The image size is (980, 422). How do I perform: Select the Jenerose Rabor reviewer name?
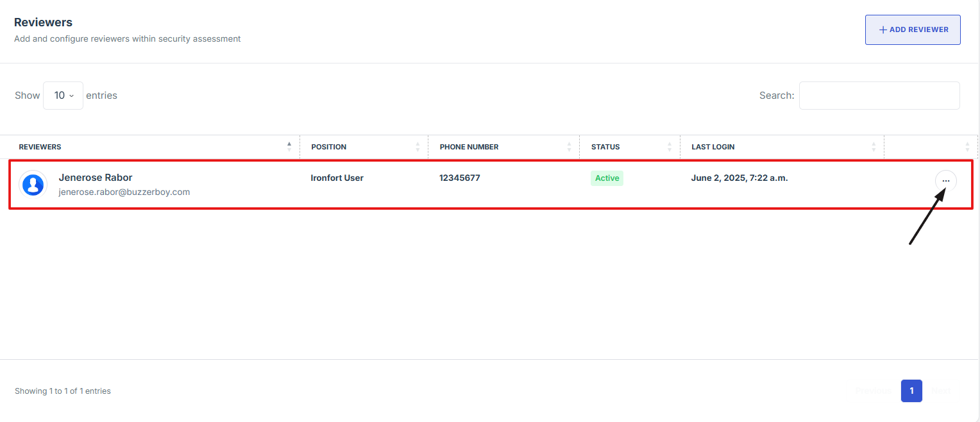click(96, 178)
